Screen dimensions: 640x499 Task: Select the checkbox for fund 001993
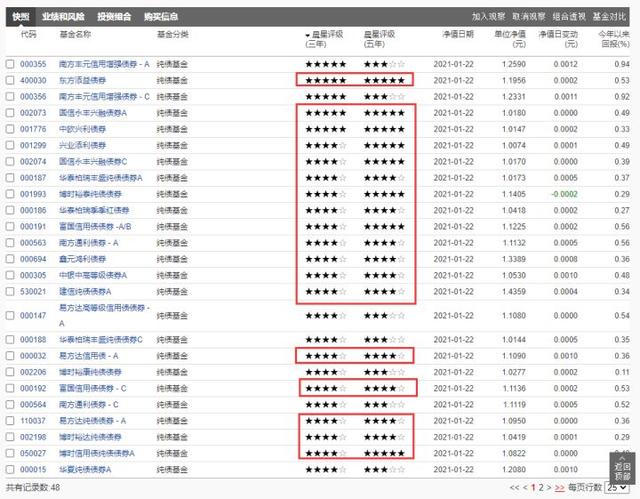[10, 194]
